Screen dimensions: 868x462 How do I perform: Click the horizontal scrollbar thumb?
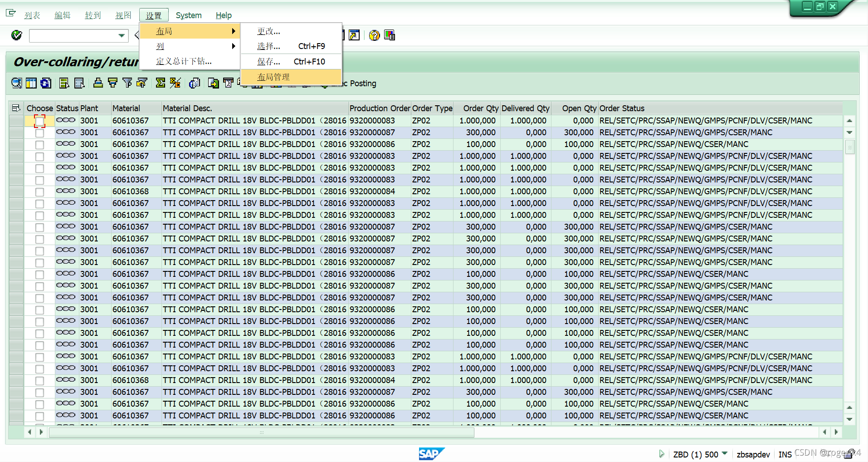(262, 433)
